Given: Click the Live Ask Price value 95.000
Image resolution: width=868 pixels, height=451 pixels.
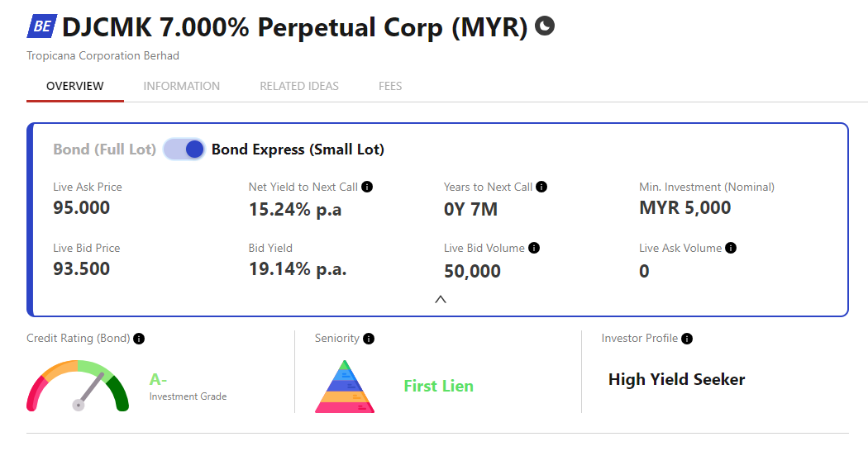Looking at the screenshot, I should tap(81, 208).
